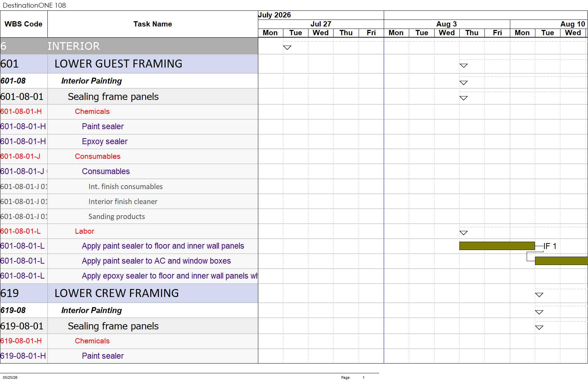Select the 601-08 Interior Painting summary marker
This screenshot has height=382, width=588.
[463, 83]
